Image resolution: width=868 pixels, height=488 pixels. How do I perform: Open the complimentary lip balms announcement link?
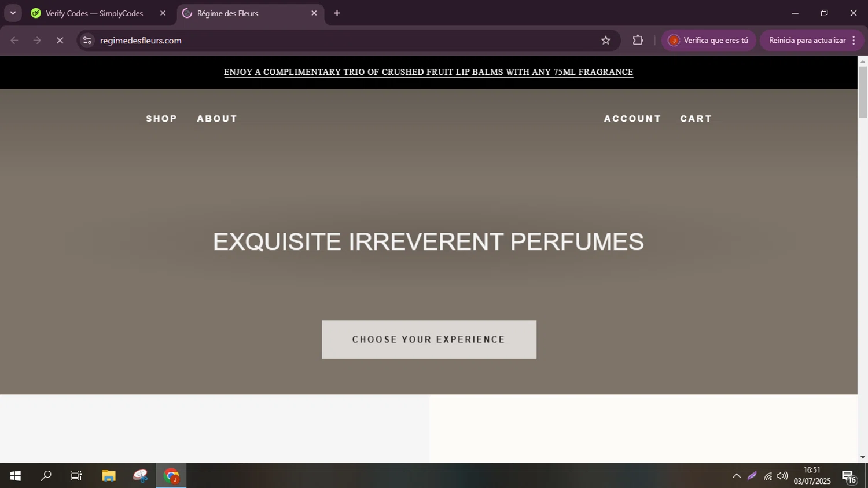click(428, 72)
